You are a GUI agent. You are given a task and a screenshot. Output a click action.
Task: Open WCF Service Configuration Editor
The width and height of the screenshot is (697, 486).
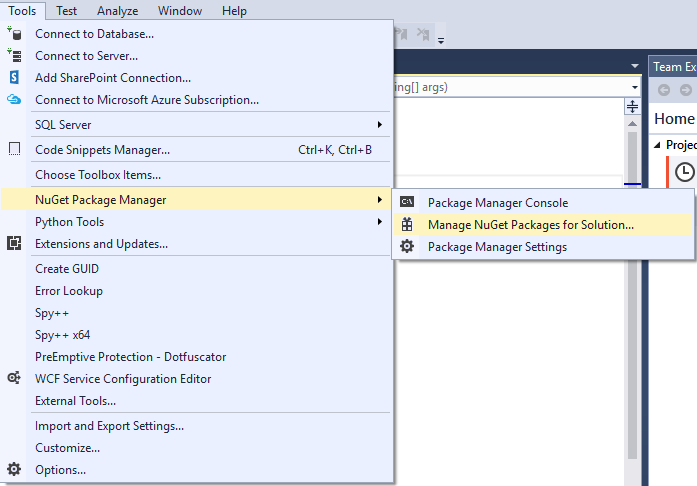point(196,379)
